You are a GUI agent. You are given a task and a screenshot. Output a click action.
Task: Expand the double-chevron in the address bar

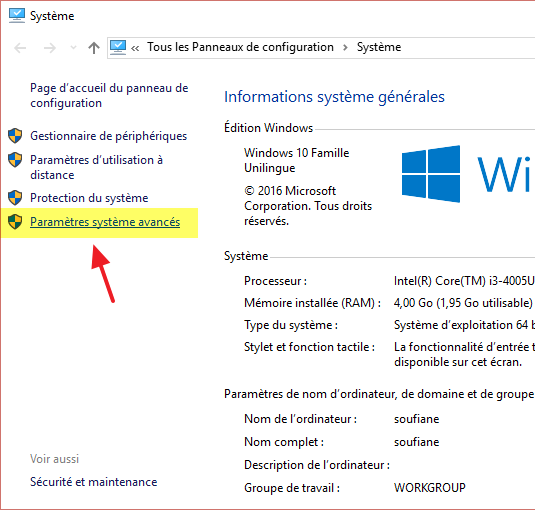[135, 48]
